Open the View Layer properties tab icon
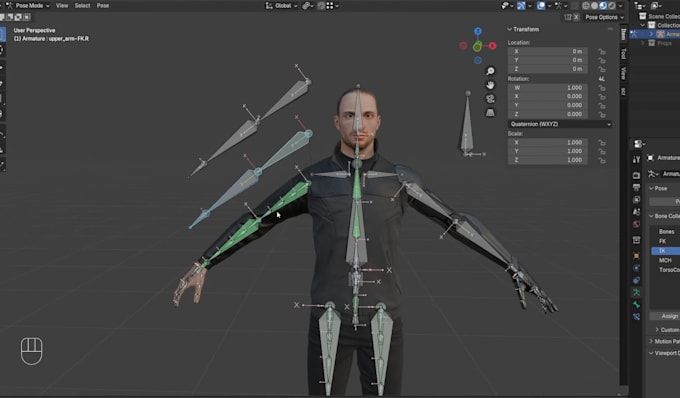The width and height of the screenshot is (680, 398). tap(636, 199)
